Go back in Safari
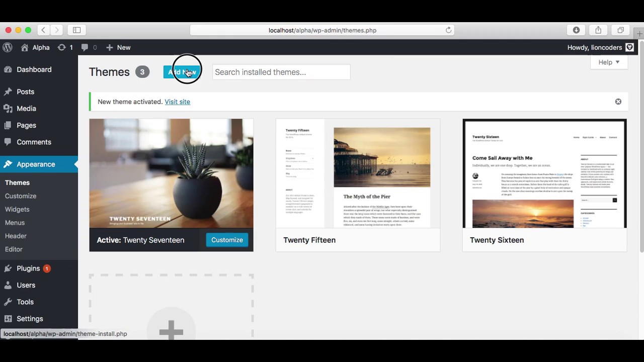644x362 pixels. coord(43,30)
